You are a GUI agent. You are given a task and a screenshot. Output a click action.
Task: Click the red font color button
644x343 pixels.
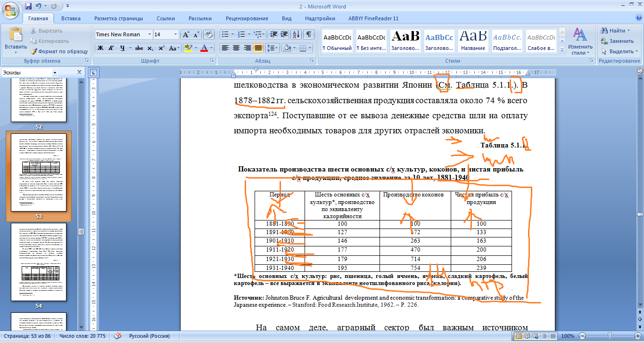coord(204,48)
